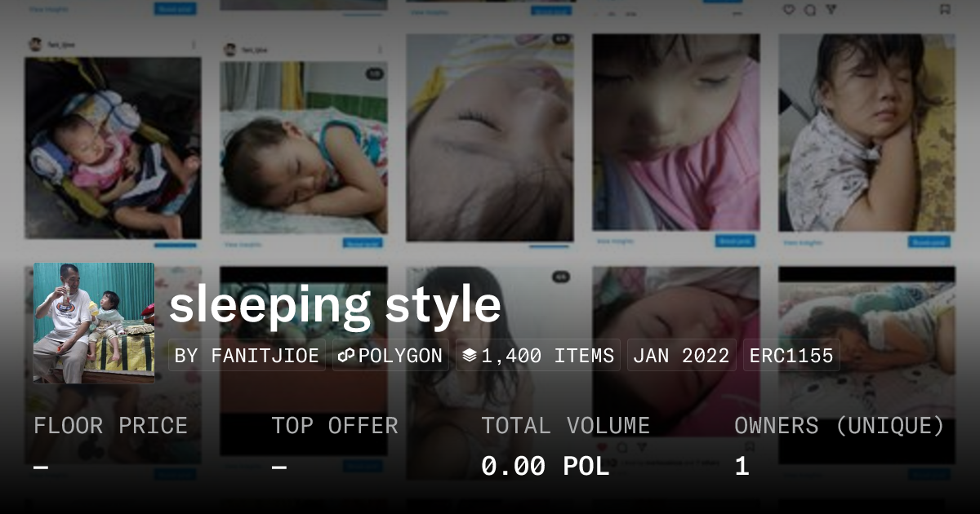This screenshot has height=514, width=980.
Task: Click the Polygon chain icon in the POLYGON badge
Action: click(346, 355)
